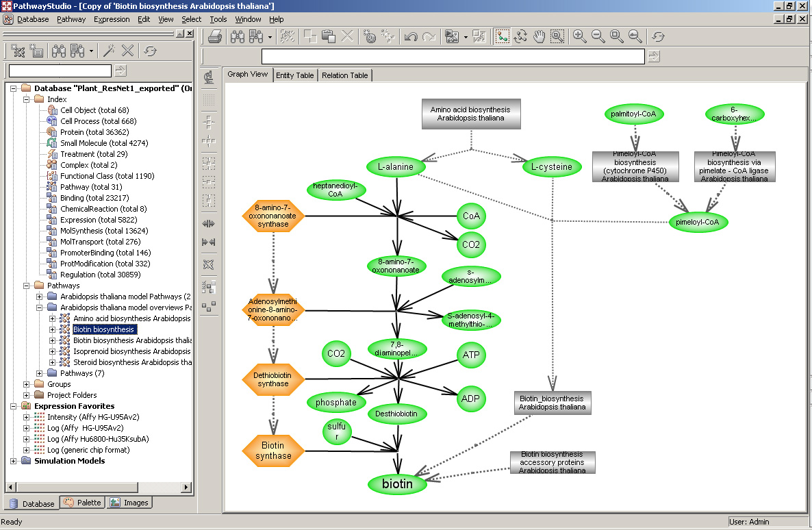Open the Database menu

[33, 19]
